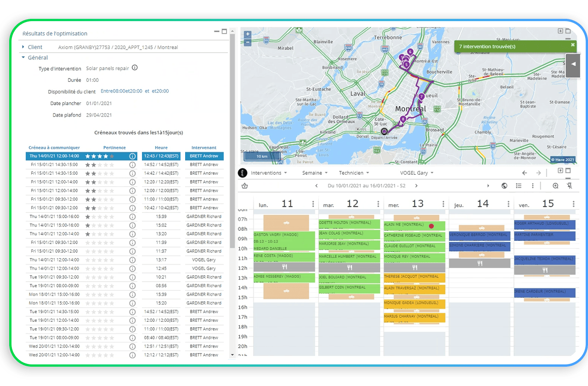Select the slot with time 10:42 / 10:42(EST)
The width and height of the screenshot is (588, 386).
coord(124,208)
